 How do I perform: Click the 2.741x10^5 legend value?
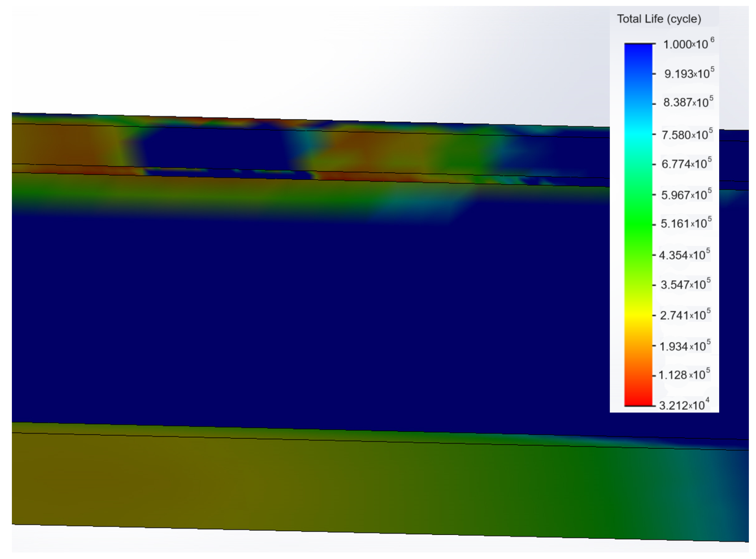click(685, 315)
